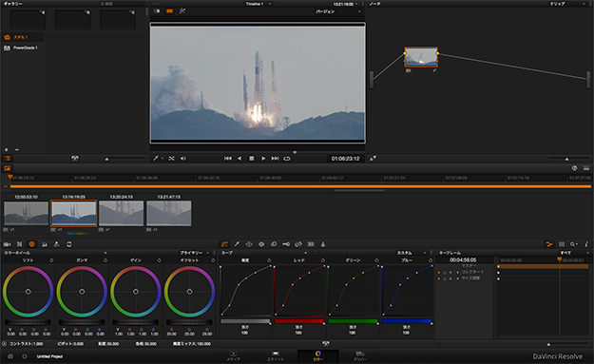The image size is (594, 364).
Task: Open the Tracker palette icon
Action: 261,244
